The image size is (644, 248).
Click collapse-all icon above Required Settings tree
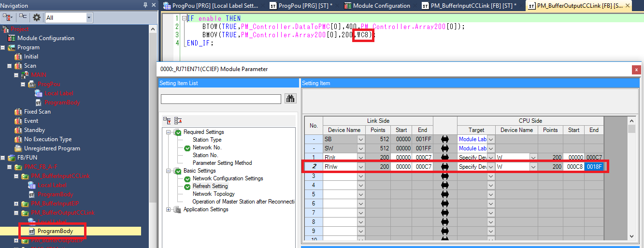click(178, 120)
